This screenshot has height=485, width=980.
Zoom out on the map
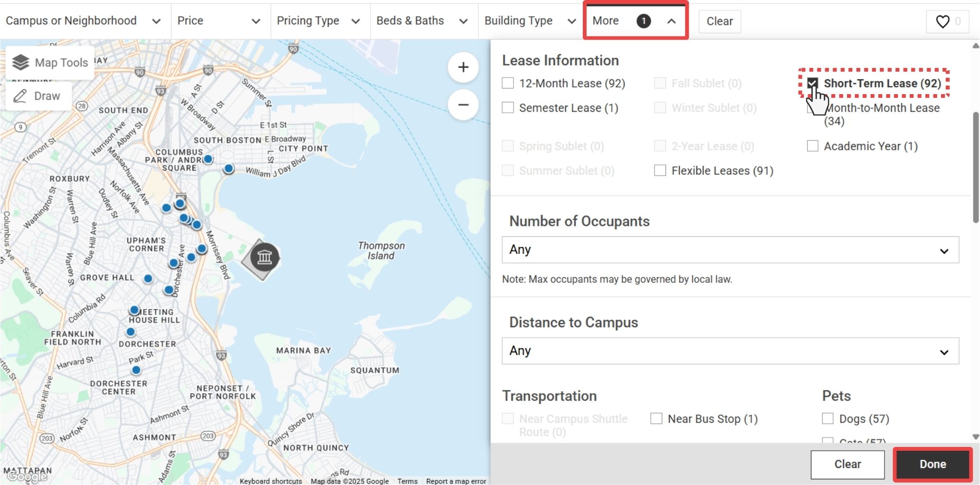463,105
